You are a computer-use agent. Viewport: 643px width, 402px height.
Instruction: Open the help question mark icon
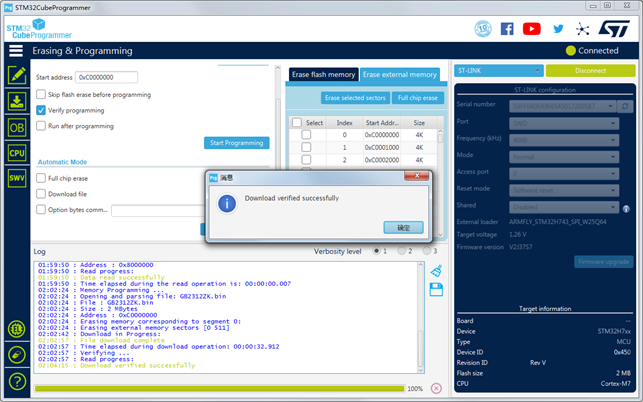17,381
